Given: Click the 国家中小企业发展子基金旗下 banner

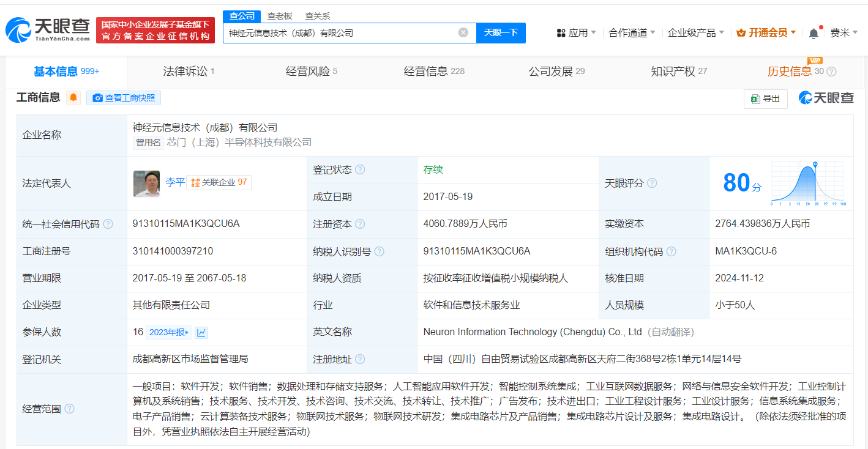Looking at the screenshot, I should [x=155, y=30].
